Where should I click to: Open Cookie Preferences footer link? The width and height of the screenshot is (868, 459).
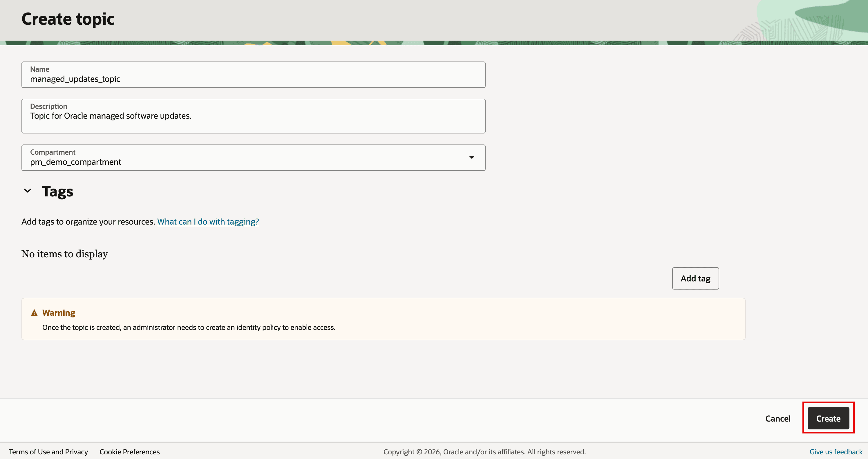pyautogui.click(x=129, y=452)
